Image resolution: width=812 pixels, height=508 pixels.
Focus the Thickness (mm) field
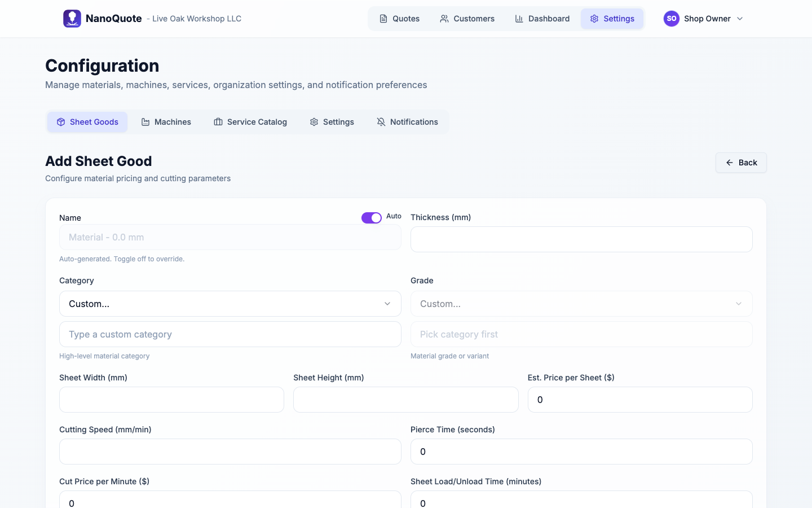tap(581, 239)
